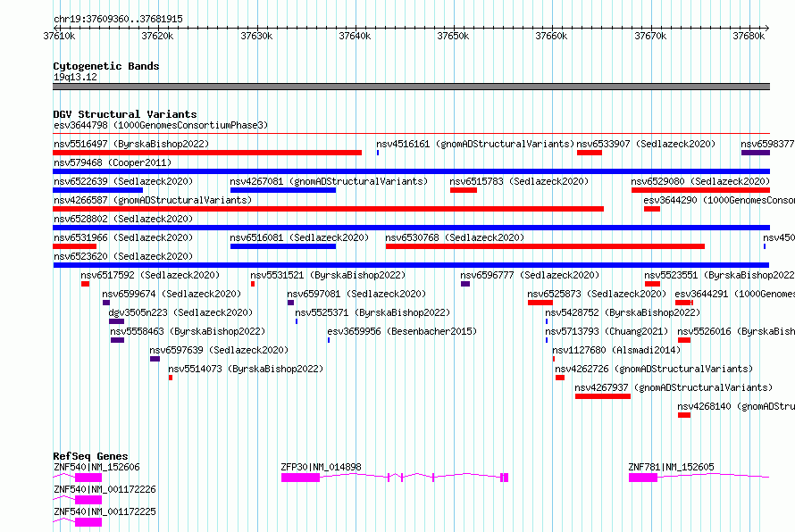Click the dgv3505n223 purple bar
The height and width of the screenshot is (532, 795).
[x=117, y=321]
